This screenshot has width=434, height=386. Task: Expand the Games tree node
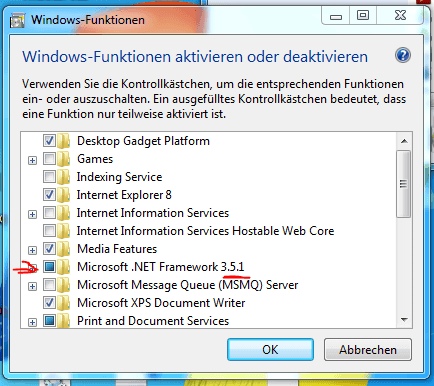pos(32,161)
